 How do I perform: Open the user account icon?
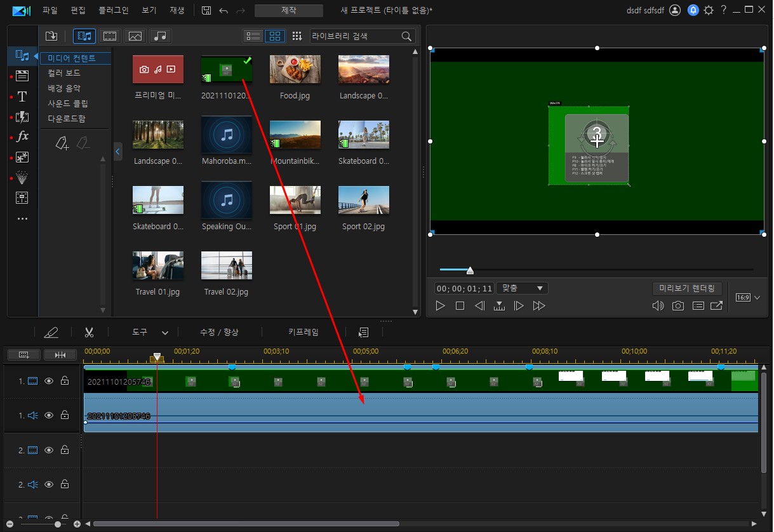[x=675, y=10]
